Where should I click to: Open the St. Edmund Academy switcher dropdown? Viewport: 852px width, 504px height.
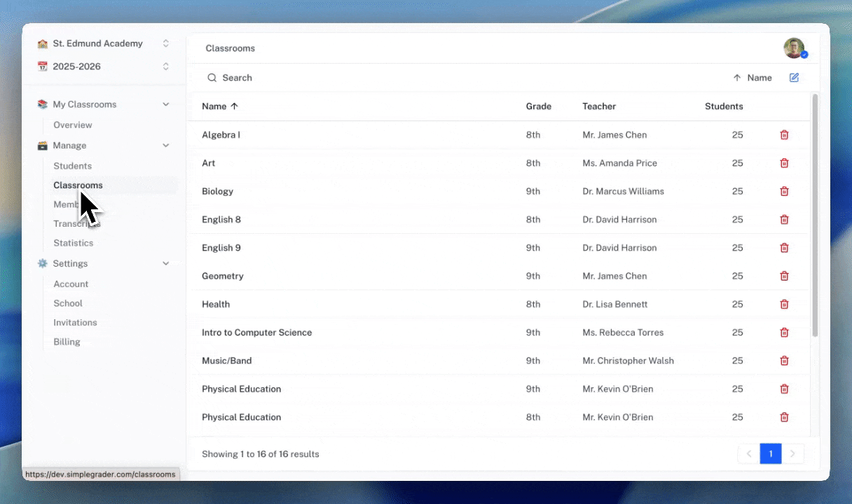coord(165,43)
